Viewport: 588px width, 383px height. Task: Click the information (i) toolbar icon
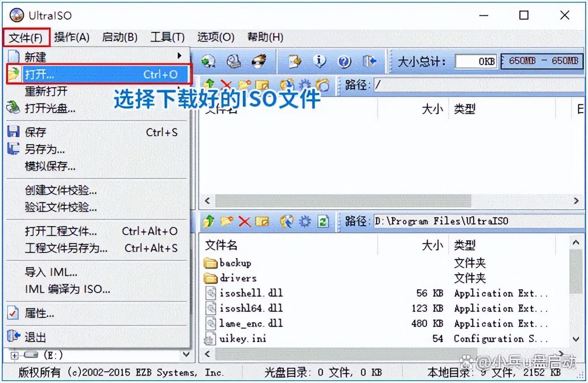pos(320,61)
